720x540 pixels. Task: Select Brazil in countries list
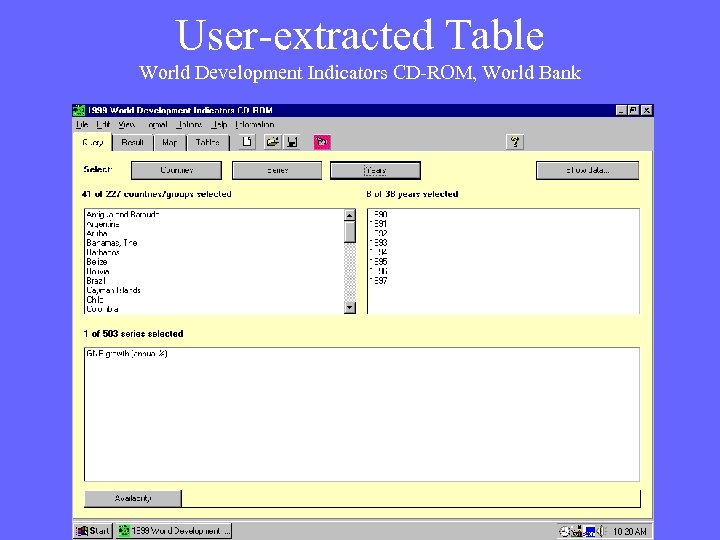(96, 281)
